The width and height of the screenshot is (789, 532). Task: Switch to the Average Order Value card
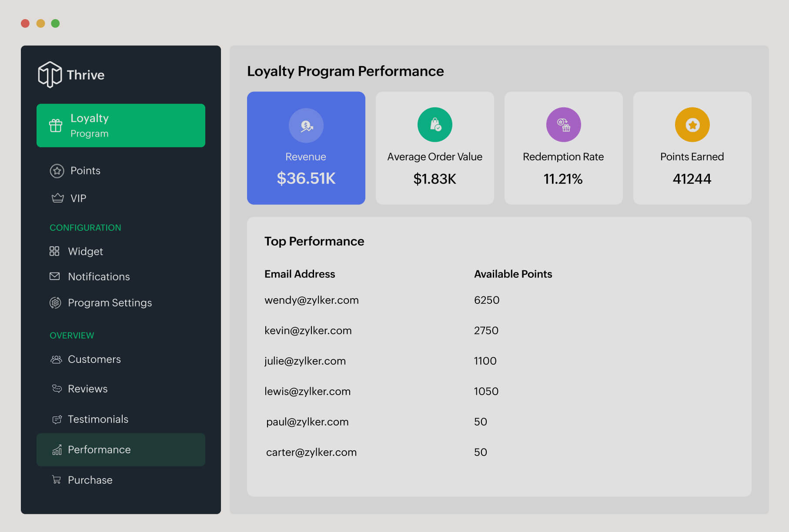pyautogui.click(x=435, y=148)
